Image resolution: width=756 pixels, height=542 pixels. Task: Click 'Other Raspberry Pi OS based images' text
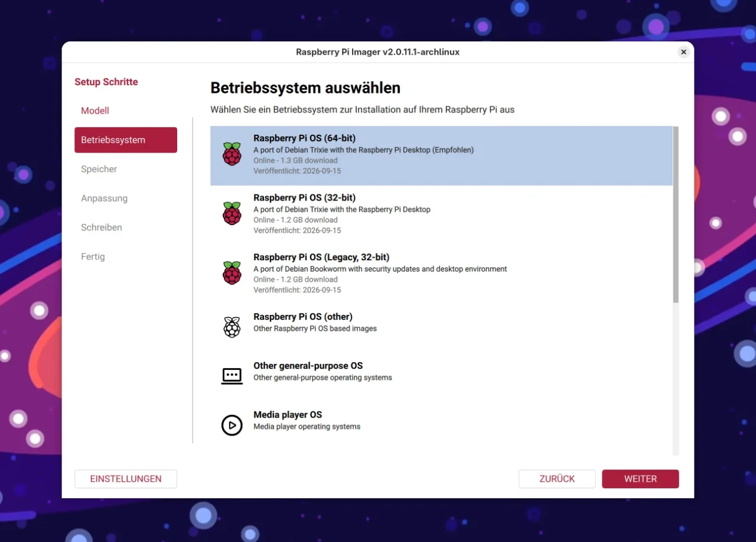coord(315,329)
